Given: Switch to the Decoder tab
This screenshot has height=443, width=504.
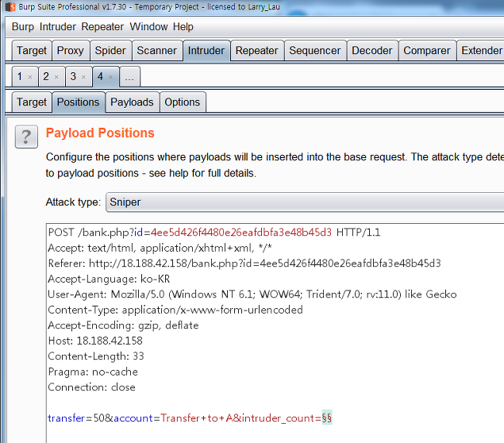Looking at the screenshot, I should 372,51.
